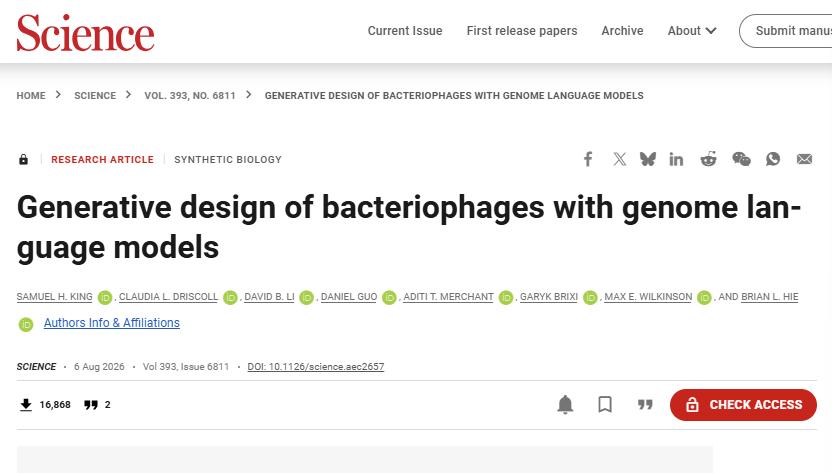
Task: Toggle the bookmark for this article
Action: coord(605,405)
